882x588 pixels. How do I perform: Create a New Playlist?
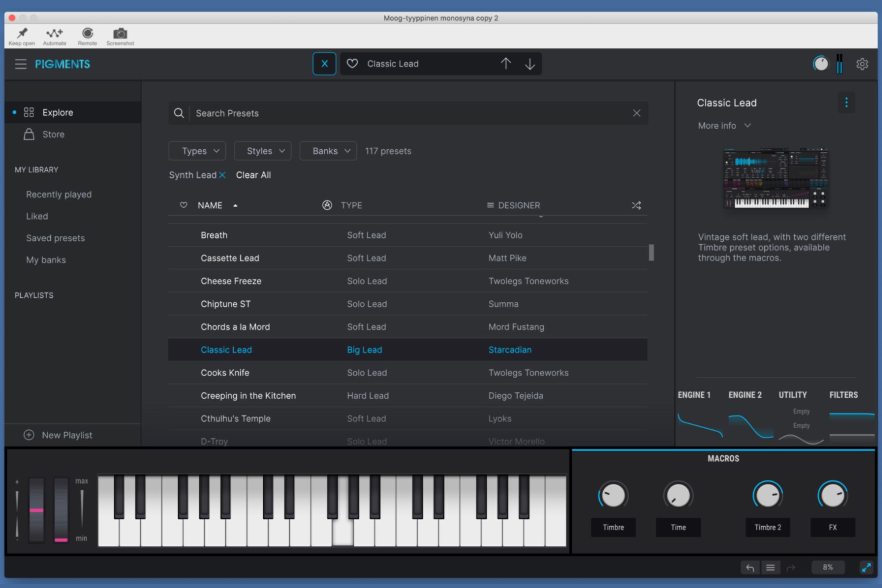tap(58, 435)
